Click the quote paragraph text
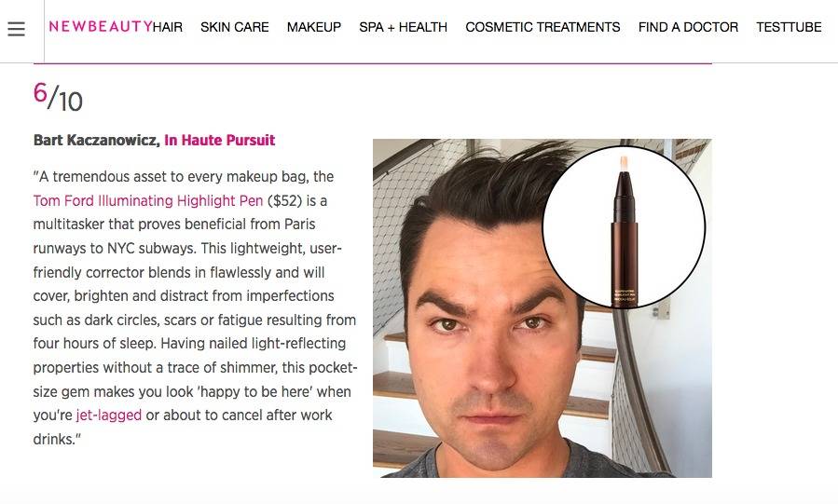Screen dimensions: 838x504 point(195,308)
